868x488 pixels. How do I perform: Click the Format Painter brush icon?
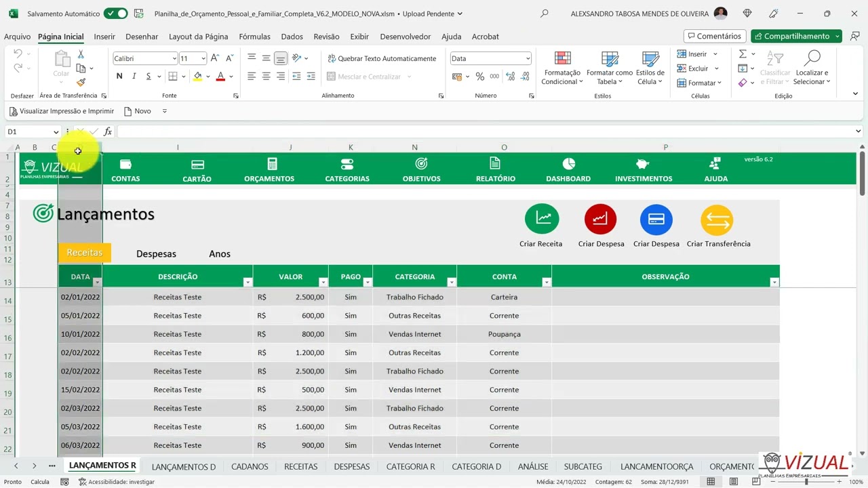(x=81, y=82)
